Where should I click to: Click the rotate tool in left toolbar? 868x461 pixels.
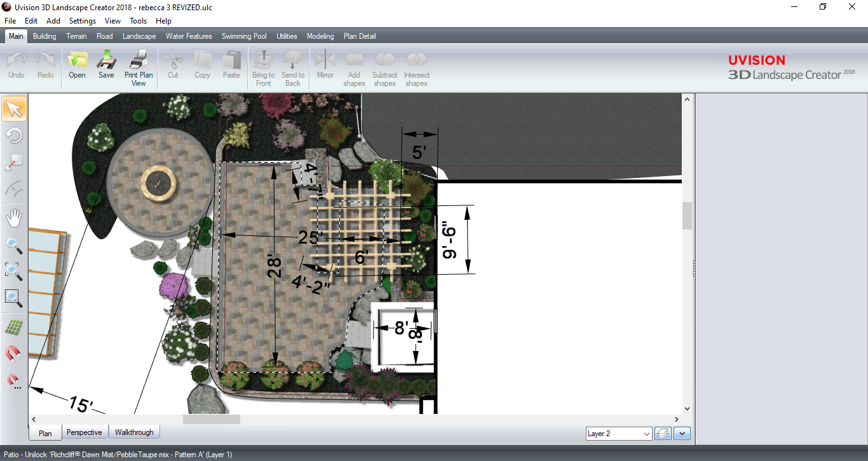point(14,135)
